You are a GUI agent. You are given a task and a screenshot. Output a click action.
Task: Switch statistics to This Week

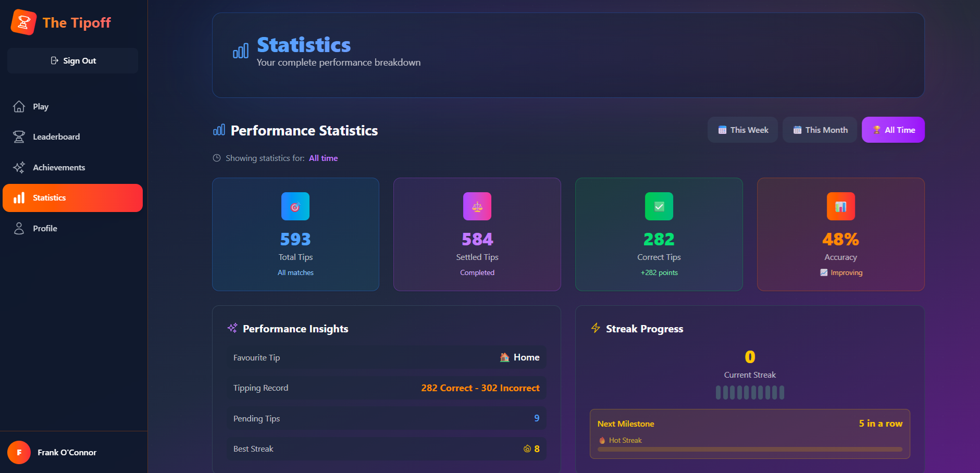pyautogui.click(x=742, y=130)
